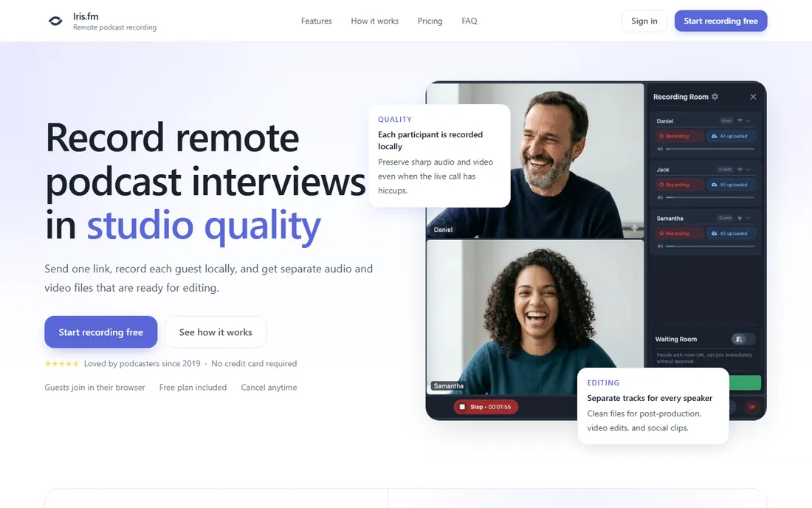The image size is (812, 508).
Task: Click Jack's green wifi signal icon
Action: click(x=740, y=169)
